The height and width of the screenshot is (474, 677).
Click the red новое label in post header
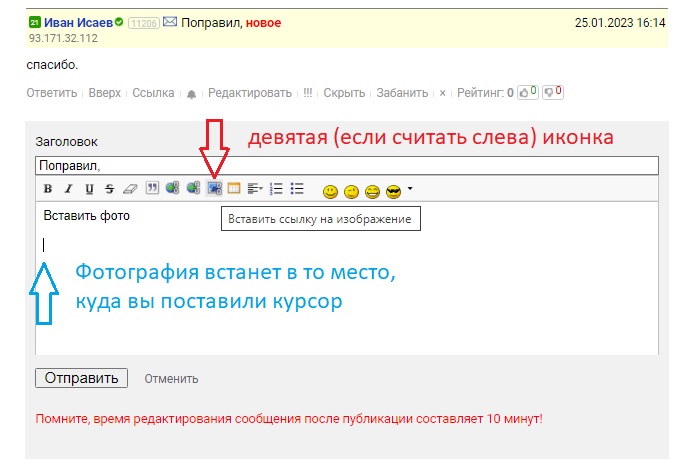click(263, 23)
